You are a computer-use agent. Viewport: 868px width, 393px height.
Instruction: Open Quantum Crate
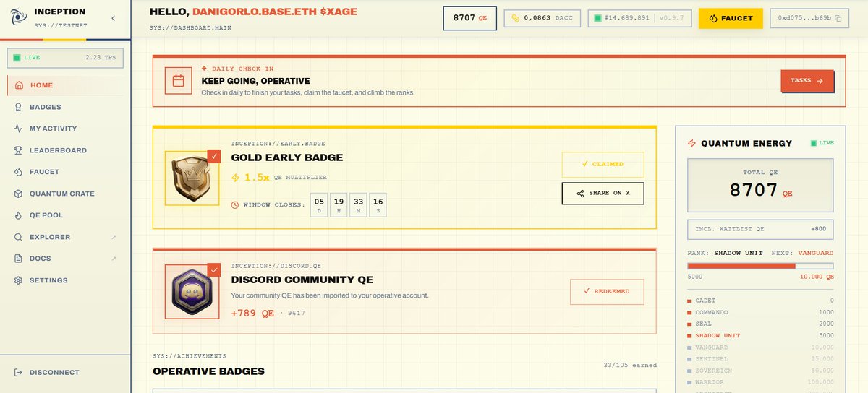coord(66,194)
